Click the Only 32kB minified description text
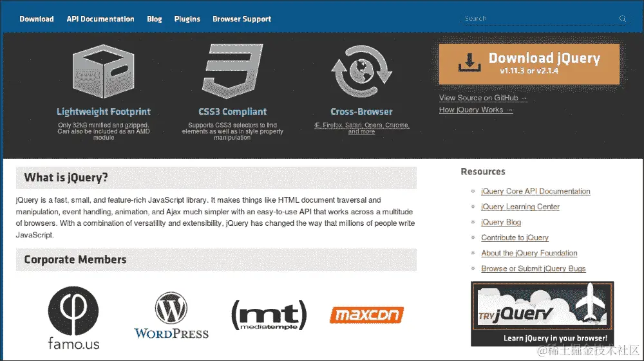The image size is (644, 361). pyautogui.click(x=104, y=131)
